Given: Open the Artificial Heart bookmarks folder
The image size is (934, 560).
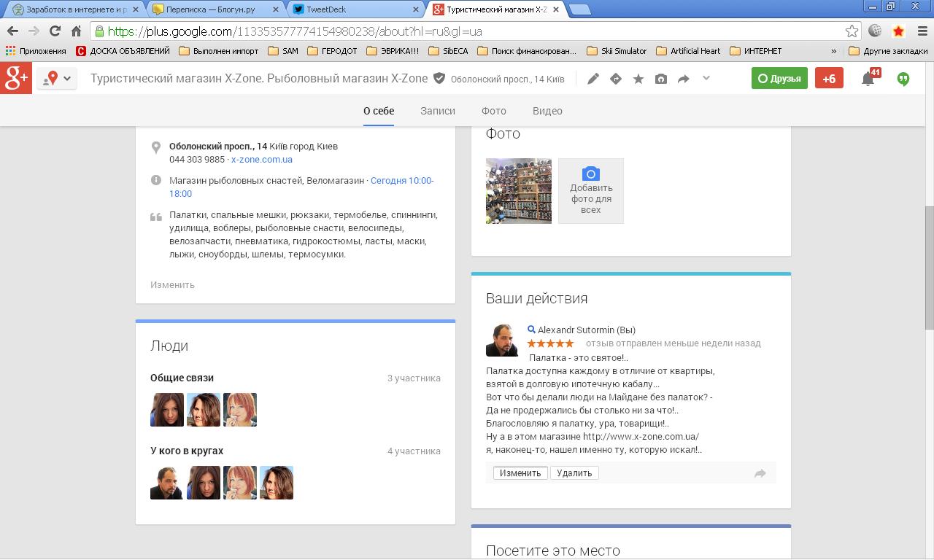Looking at the screenshot, I should 689,51.
